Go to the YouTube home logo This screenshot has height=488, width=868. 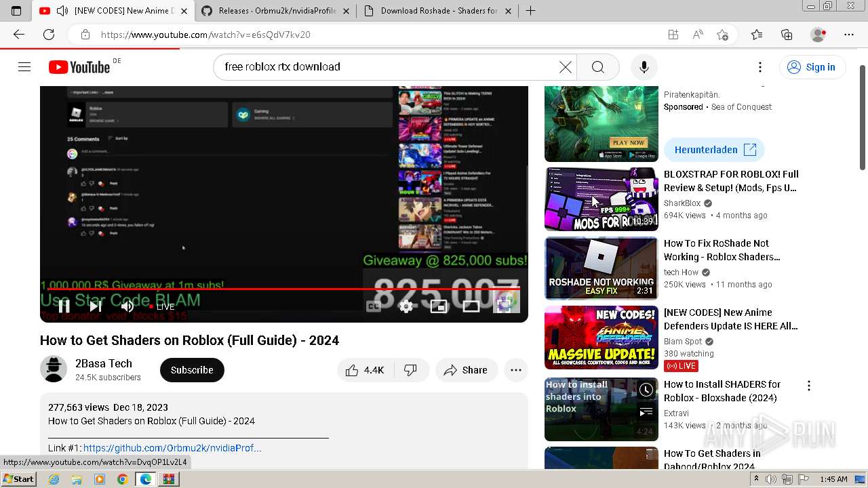pos(79,67)
